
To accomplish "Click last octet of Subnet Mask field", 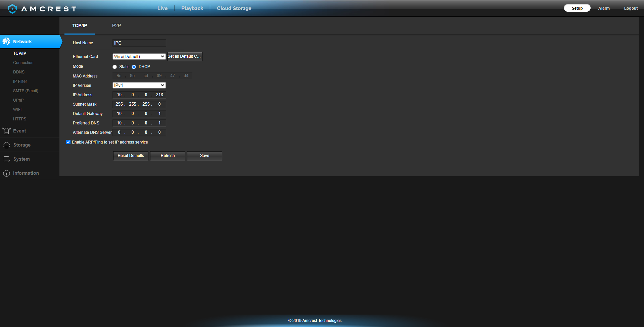I will 159,104.
